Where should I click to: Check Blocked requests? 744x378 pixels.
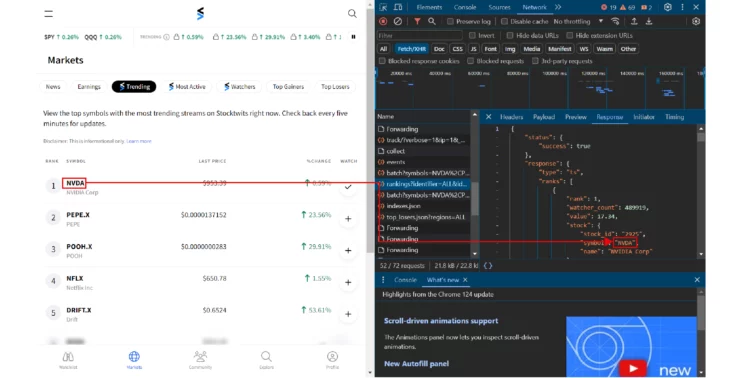point(471,61)
